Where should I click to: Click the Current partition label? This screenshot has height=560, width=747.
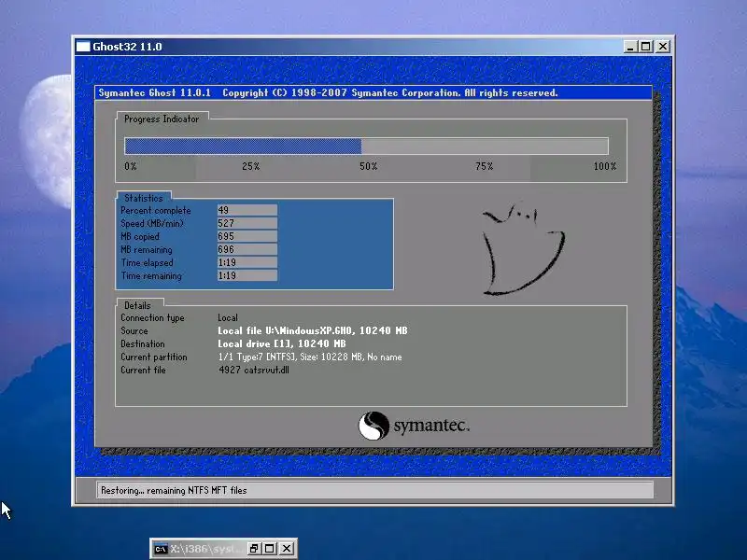[x=154, y=357]
